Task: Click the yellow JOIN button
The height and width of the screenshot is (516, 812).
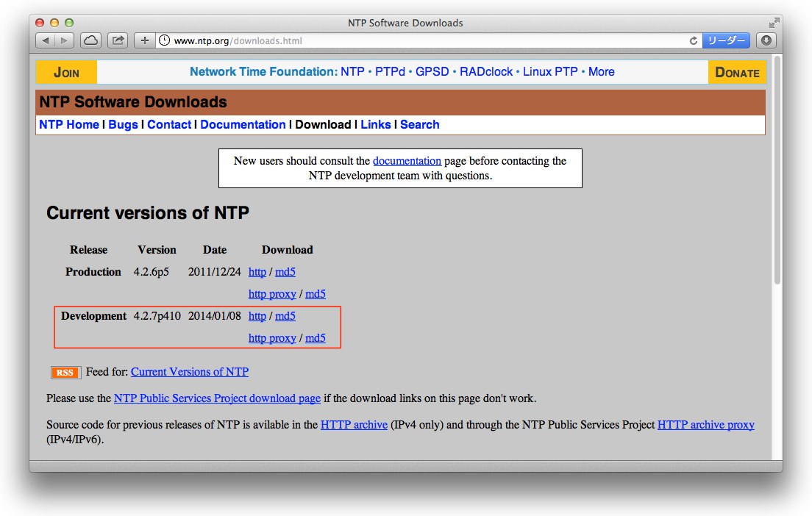Action: (66, 72)
